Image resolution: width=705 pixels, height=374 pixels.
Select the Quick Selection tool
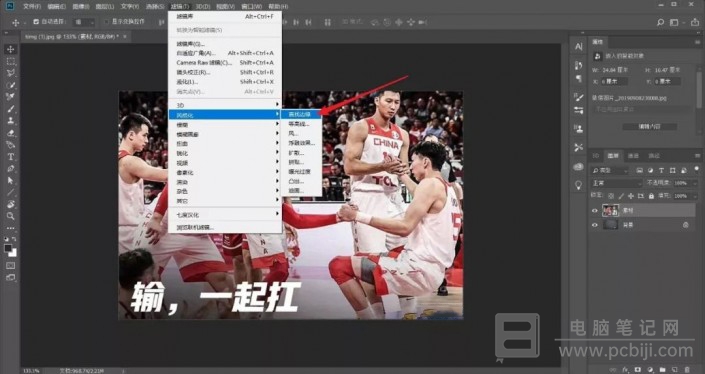pos(11,85)
